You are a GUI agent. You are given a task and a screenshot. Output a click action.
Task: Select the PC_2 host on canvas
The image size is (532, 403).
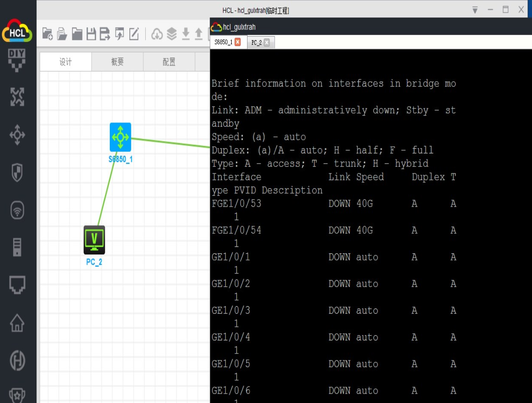tap(94, 240)
